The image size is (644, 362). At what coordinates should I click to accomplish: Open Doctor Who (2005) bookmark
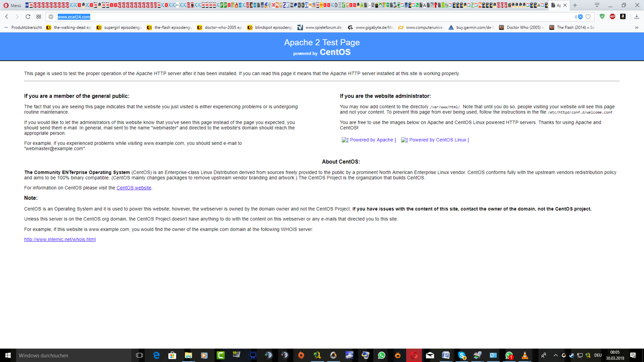click(522, 27)
